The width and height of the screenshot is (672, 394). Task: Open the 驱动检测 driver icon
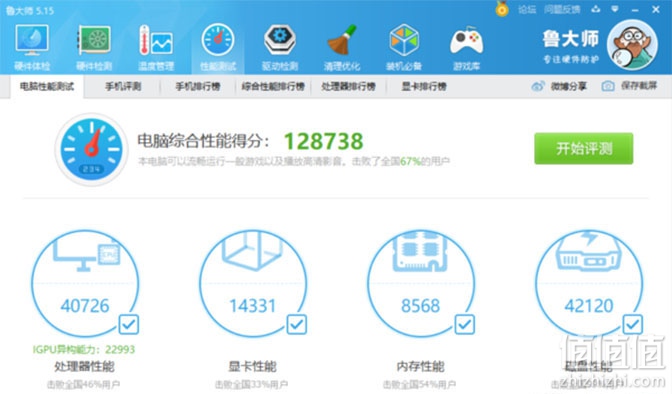point(279,40)
